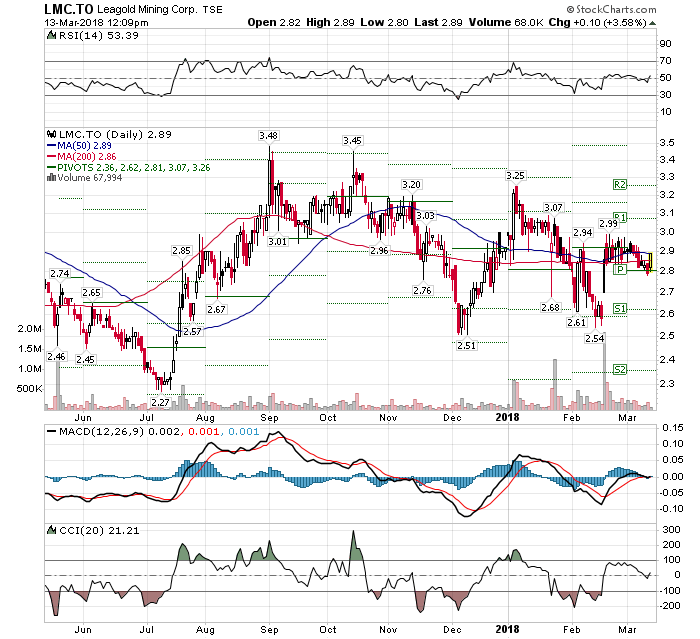The image size is (700, 639).
Task: Click the 2.76 November low label
Action: [x=422, y=291]
